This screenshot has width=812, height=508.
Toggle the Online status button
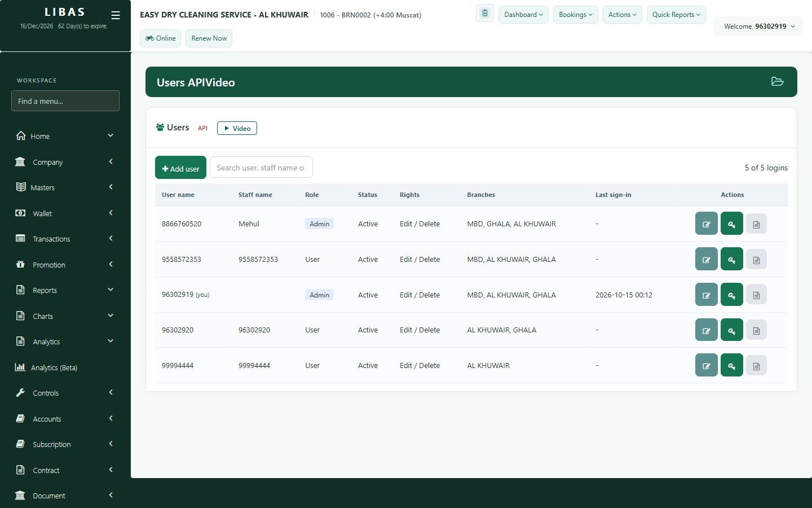(x=161, y=38)
